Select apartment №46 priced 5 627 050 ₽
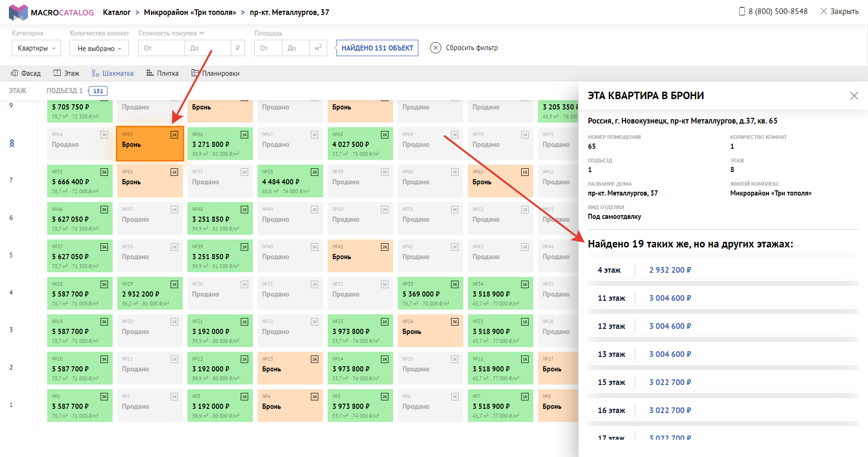This screenshot has width=868, height=457. tap(80, 218)
